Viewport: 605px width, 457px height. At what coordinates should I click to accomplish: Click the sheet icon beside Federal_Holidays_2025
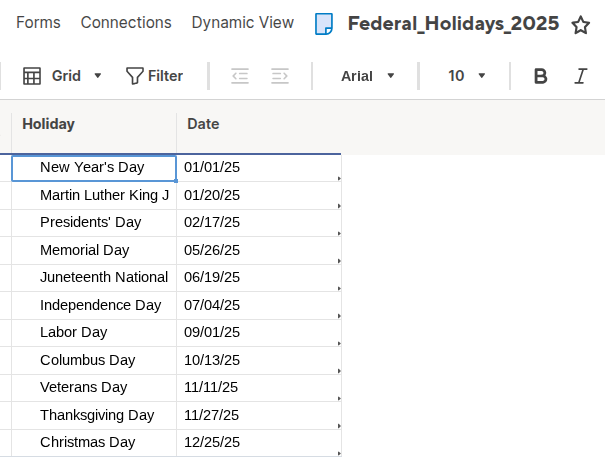coord(324,24)
